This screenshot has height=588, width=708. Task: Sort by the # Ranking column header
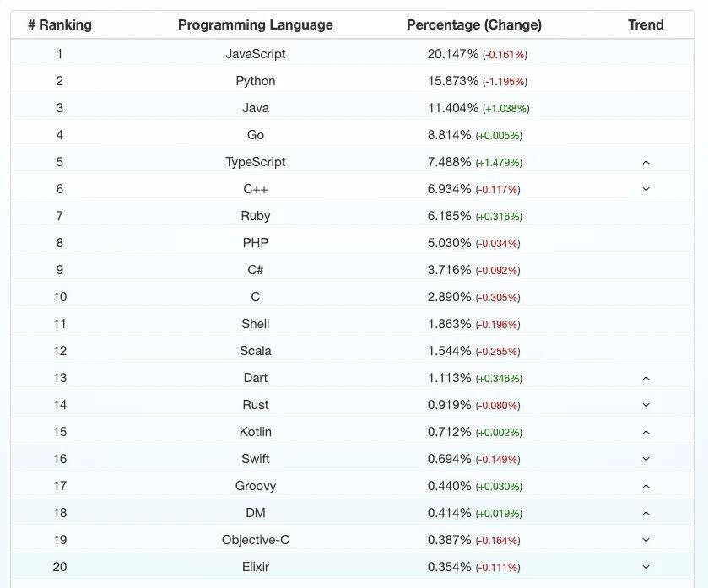click(x=60, y=25)
